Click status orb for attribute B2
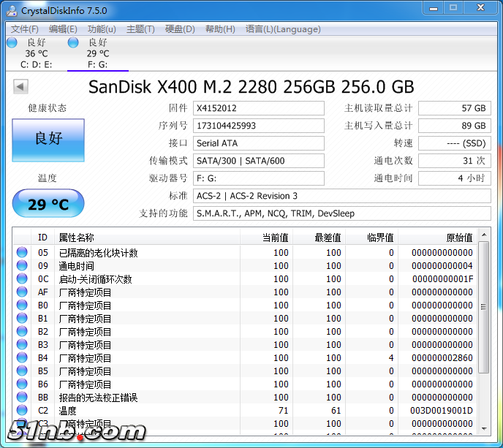 point(22,331)
